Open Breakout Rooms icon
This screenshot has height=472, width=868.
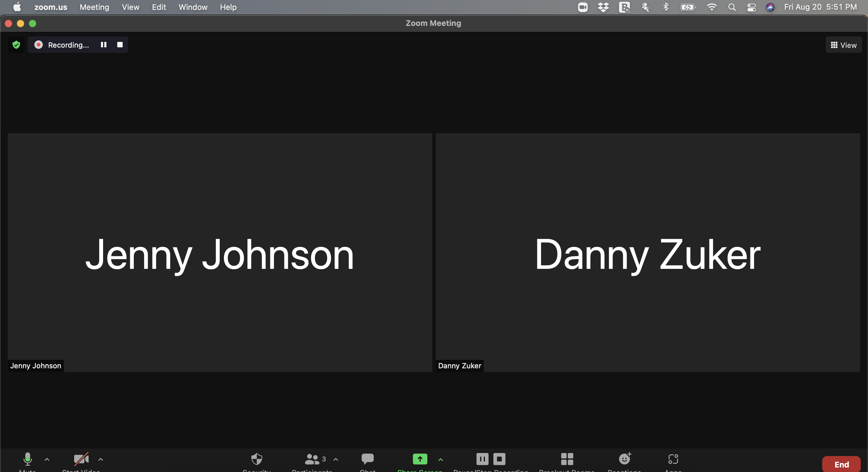567,459
